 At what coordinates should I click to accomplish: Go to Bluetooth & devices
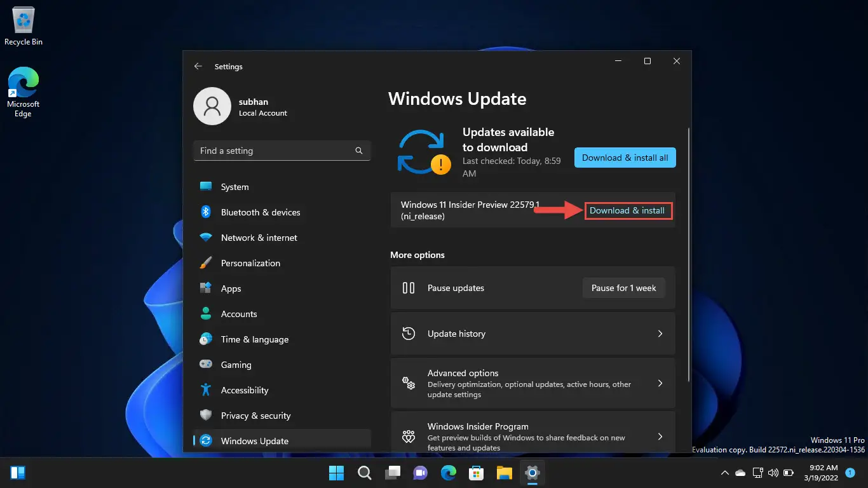281,212
